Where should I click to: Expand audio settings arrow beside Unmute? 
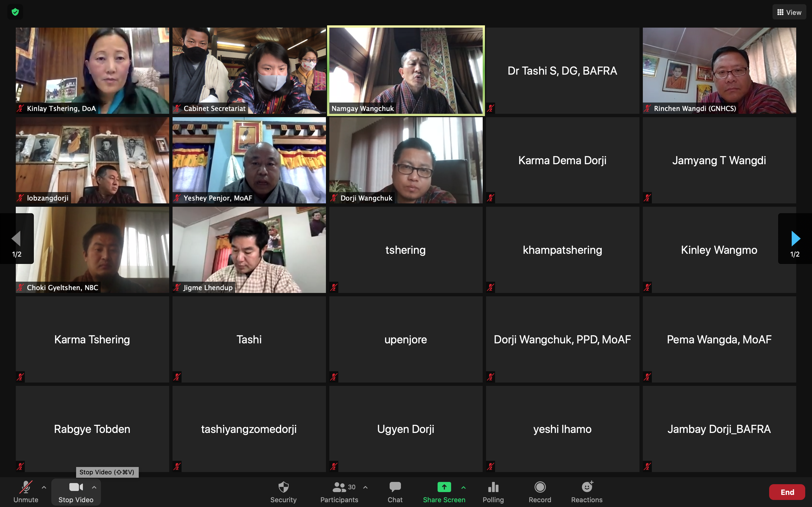tap(44, 487)
